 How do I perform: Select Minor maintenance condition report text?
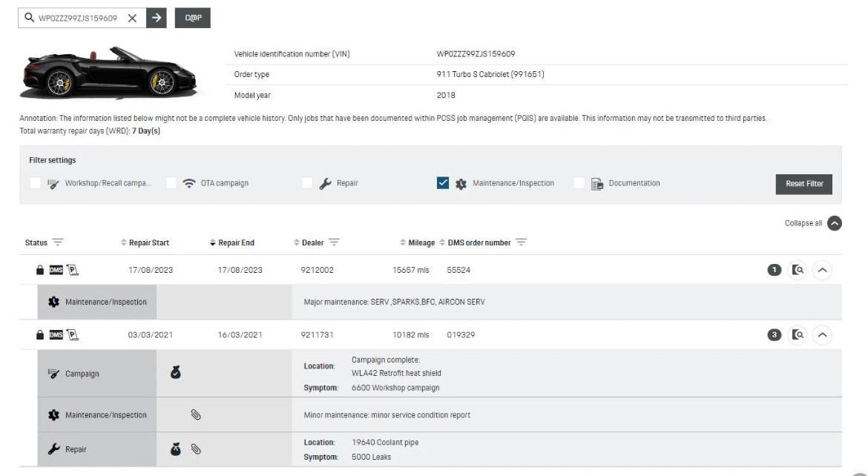(387, 414)
